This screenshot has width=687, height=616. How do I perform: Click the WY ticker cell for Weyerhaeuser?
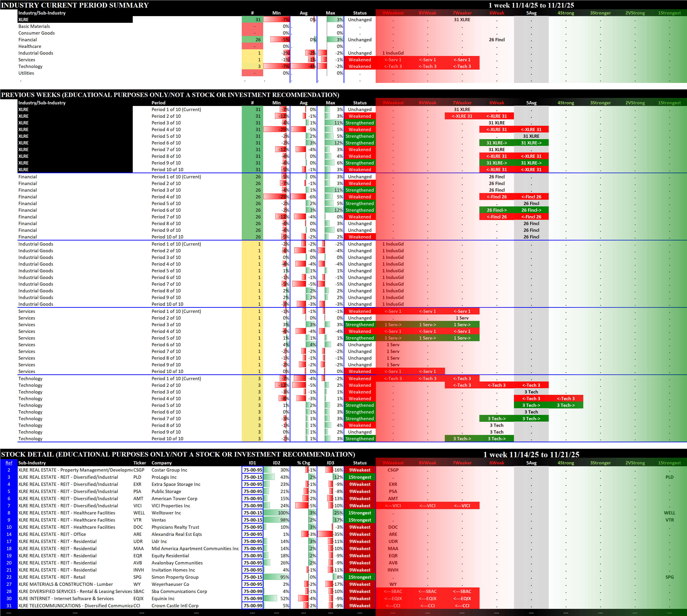(x=137, y=584)
